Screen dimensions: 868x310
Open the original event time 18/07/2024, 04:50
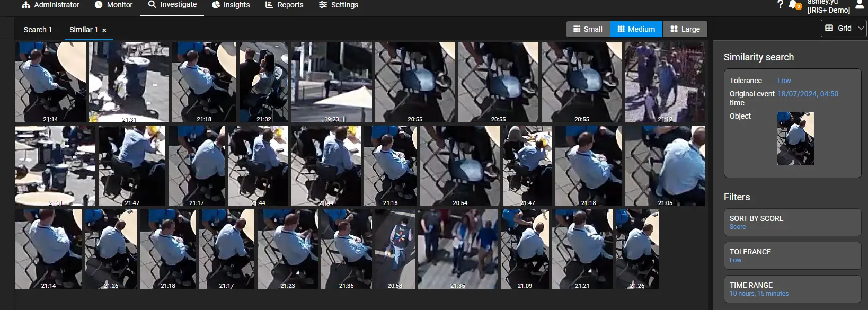click(x=808, y=94)
